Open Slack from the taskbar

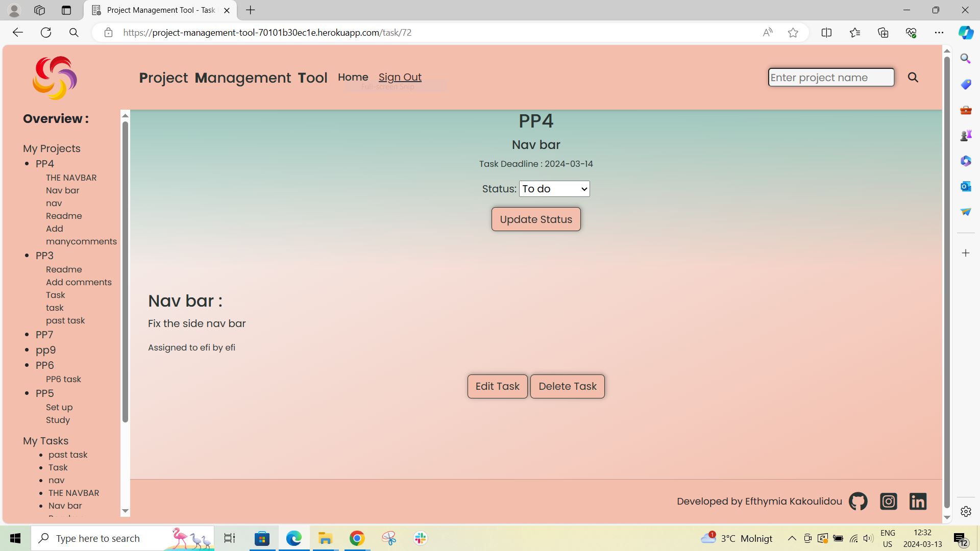click(420, 538)
